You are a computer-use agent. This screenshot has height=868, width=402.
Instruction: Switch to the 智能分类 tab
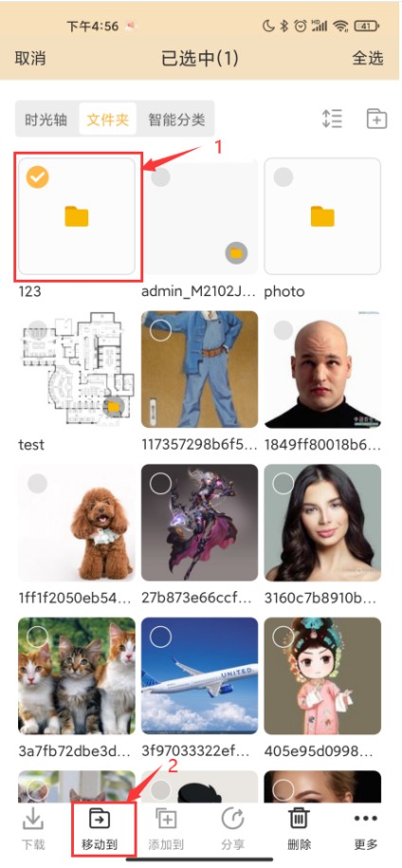point(176,120)
